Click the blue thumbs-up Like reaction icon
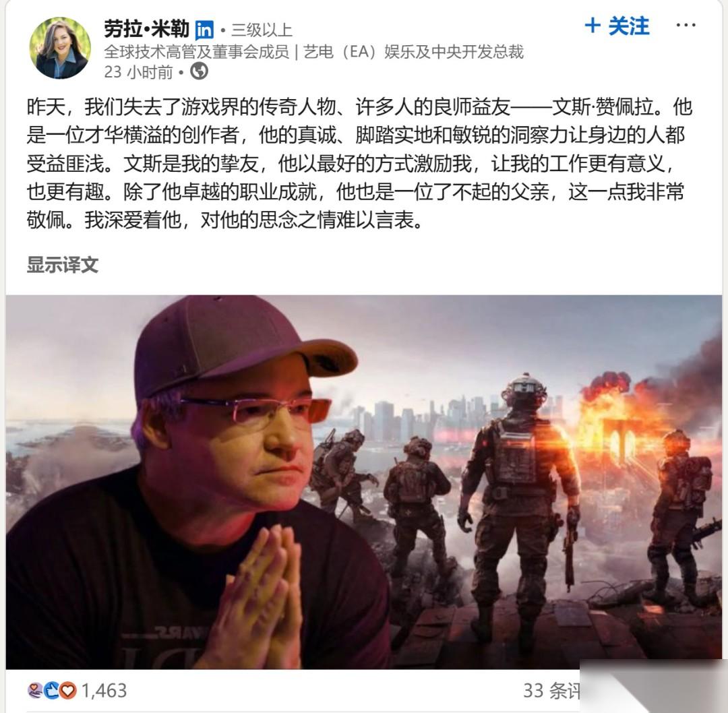Viewport: 728px width, 713px height. tap(51, 691)
